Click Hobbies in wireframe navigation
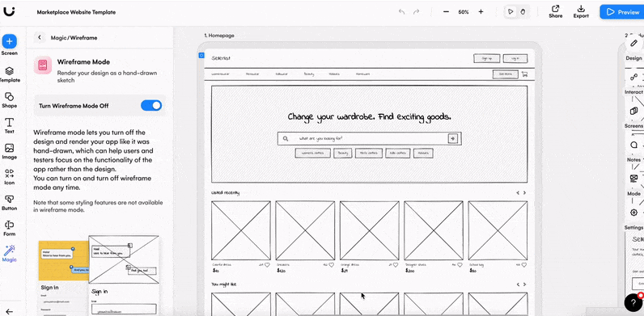 coord(334,74)
